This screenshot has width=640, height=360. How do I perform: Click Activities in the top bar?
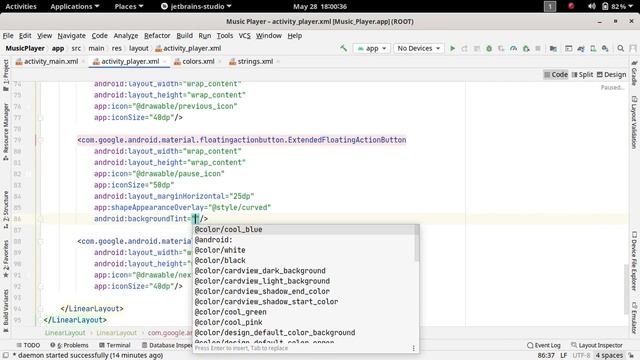(21, 6)
